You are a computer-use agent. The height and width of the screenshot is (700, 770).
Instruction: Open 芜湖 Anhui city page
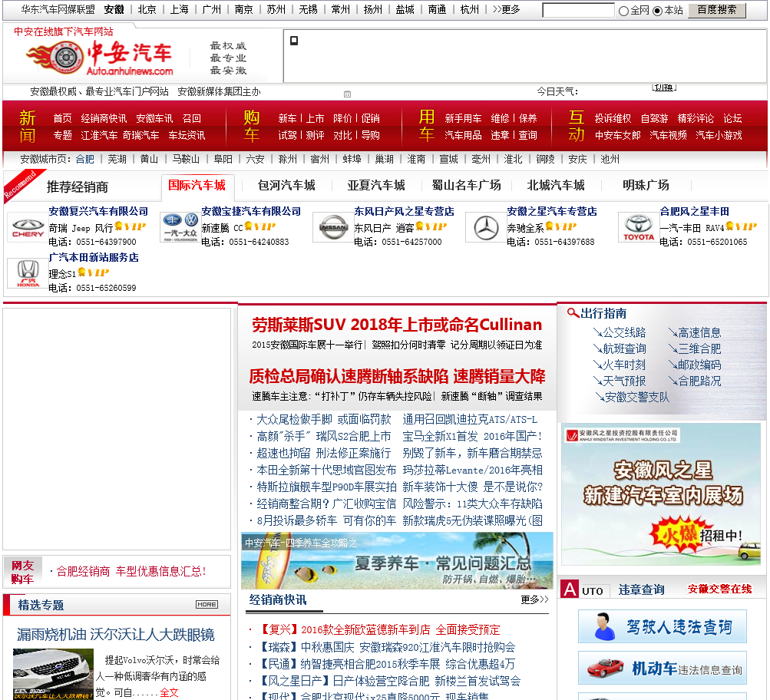(117, 159)
